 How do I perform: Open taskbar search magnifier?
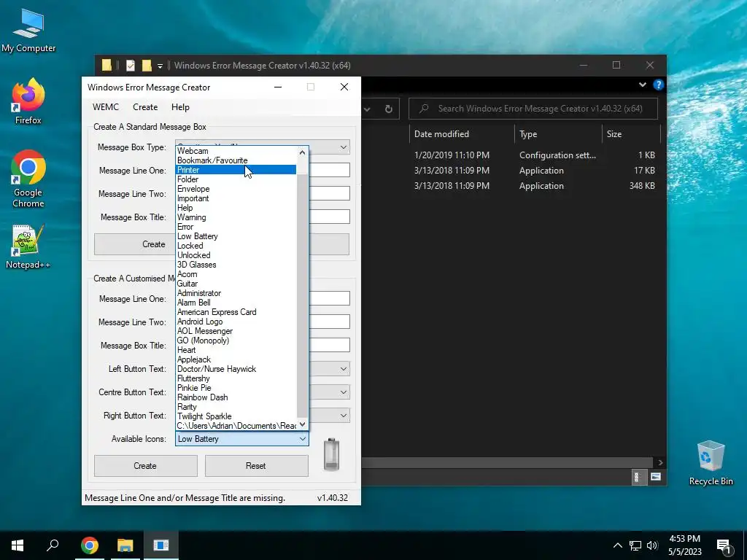53,545
